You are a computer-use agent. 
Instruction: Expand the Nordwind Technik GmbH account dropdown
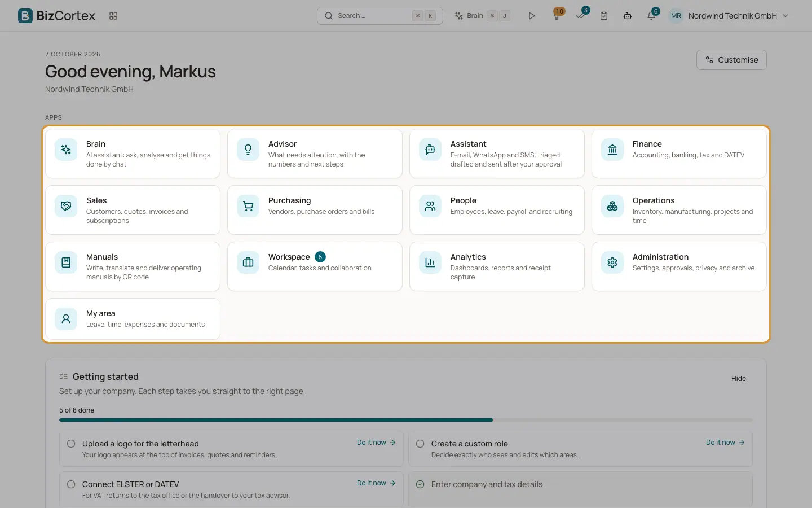[729, 16]
